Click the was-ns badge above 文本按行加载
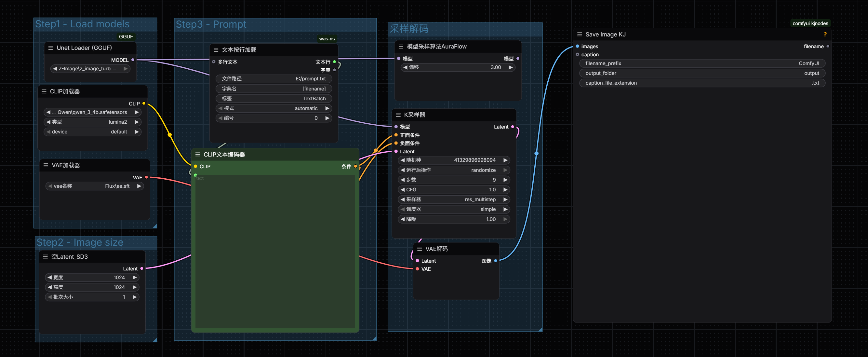868x357 pixels. 327,39
